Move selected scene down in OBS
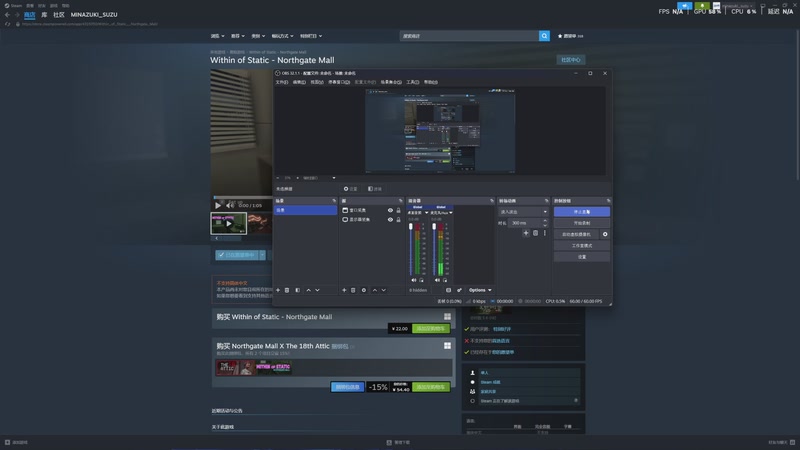 point(317,290)
